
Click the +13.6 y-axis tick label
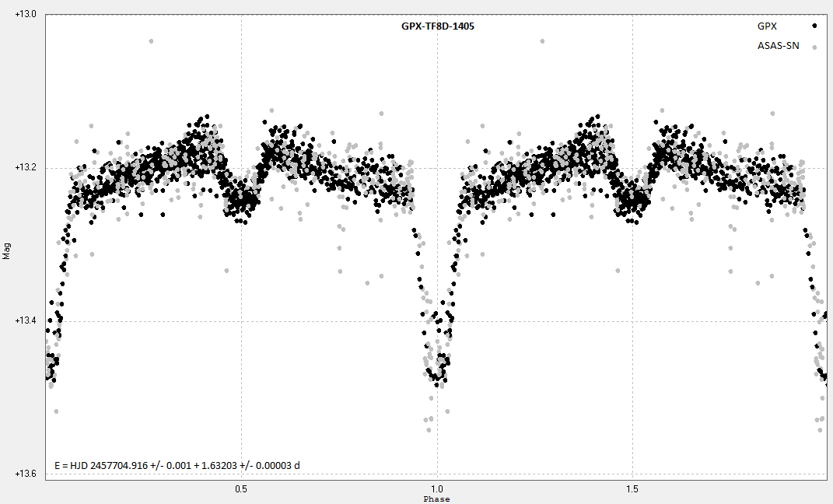click(26, 474)
